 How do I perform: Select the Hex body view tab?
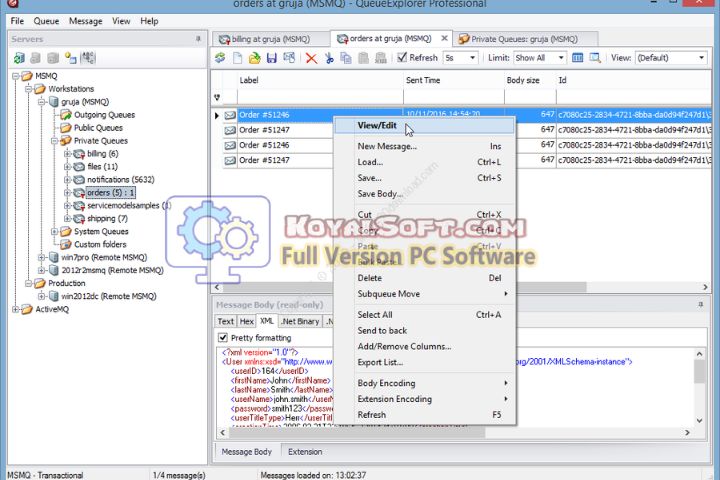(247, 322)
